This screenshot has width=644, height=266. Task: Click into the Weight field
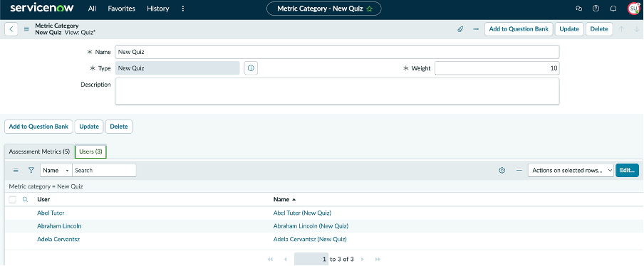click(497, 68)
